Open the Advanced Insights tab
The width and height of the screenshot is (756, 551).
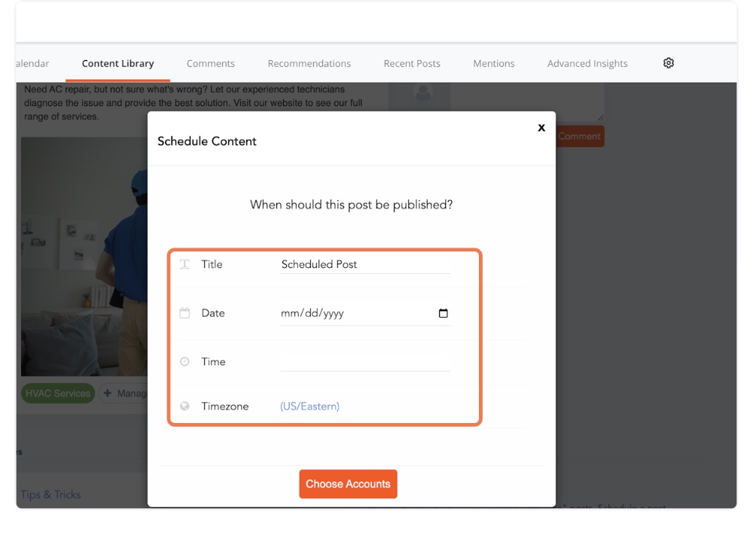587,64
